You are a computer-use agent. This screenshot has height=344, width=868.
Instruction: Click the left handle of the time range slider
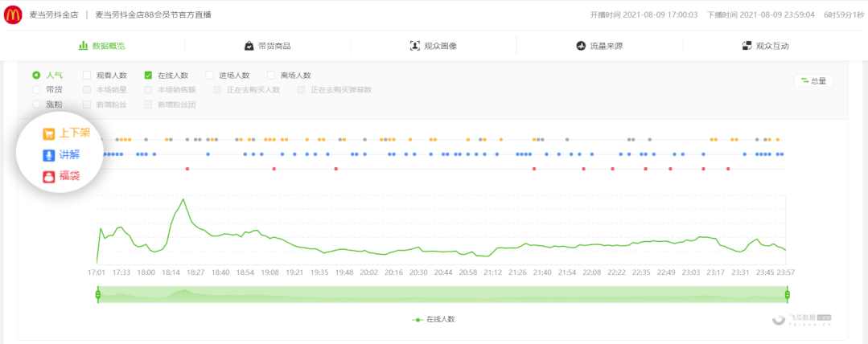click(98, 295)
